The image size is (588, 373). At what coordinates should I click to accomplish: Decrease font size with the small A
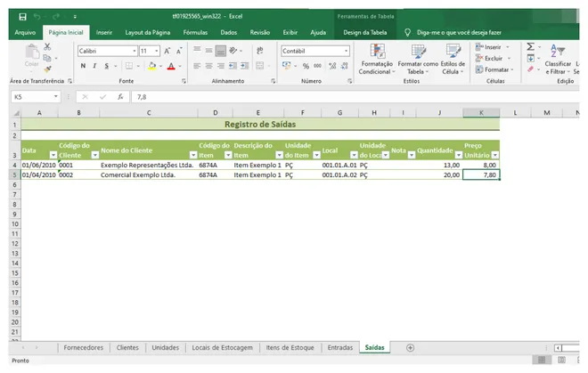(179, 51)
